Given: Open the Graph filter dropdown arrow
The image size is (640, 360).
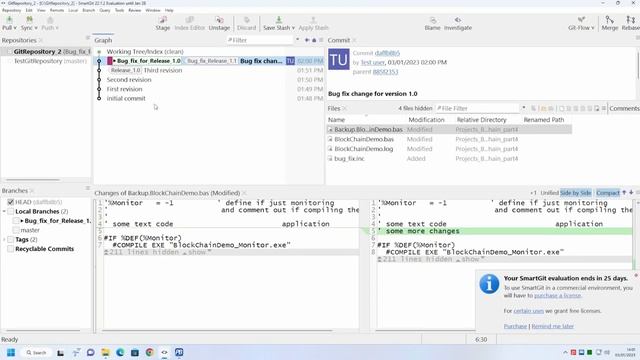Looking at the screenshot, I should [298, 40].
